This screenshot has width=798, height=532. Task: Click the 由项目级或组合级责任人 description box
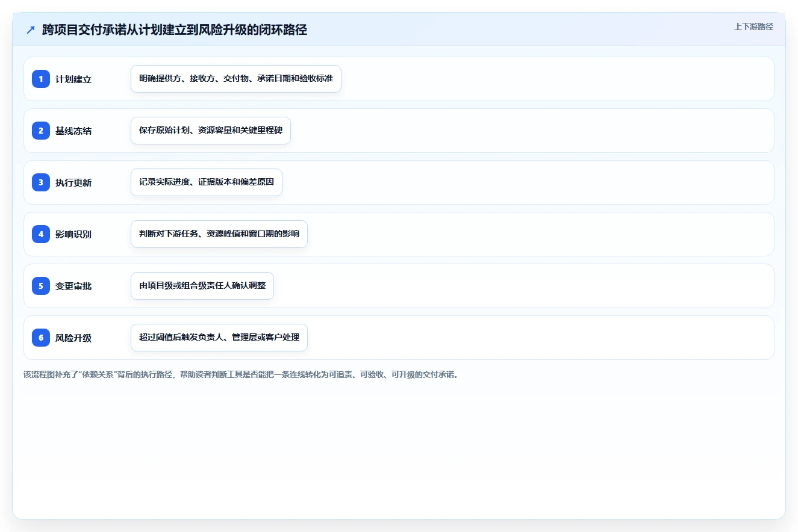point(202,286)
